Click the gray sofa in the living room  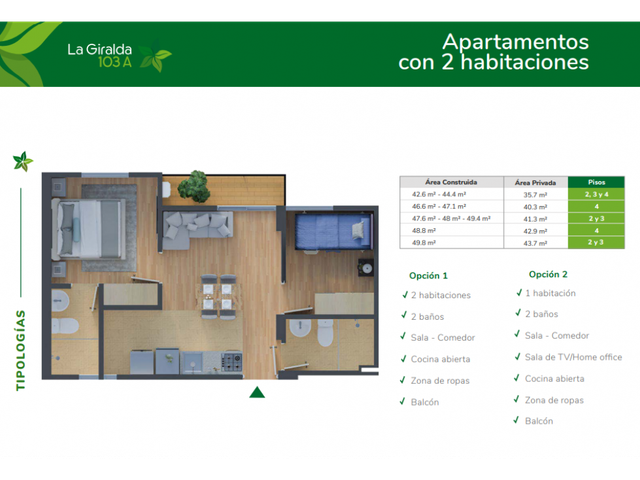(x=198, y=230)
